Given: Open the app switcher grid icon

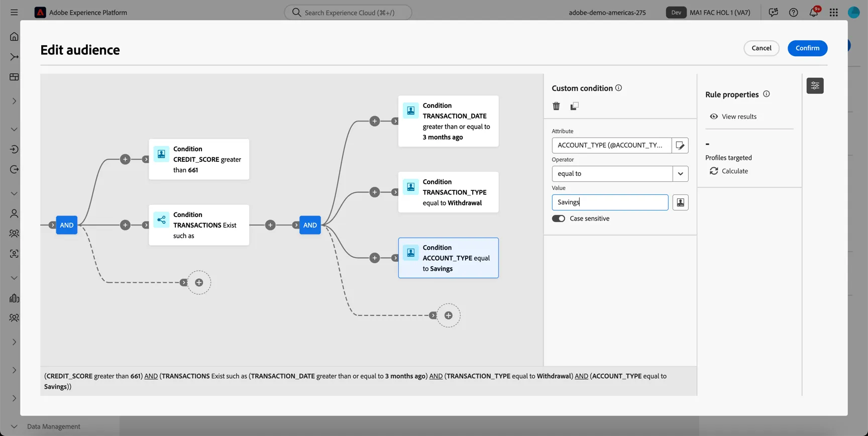Looking at the screenshot, I should [834, 12].
